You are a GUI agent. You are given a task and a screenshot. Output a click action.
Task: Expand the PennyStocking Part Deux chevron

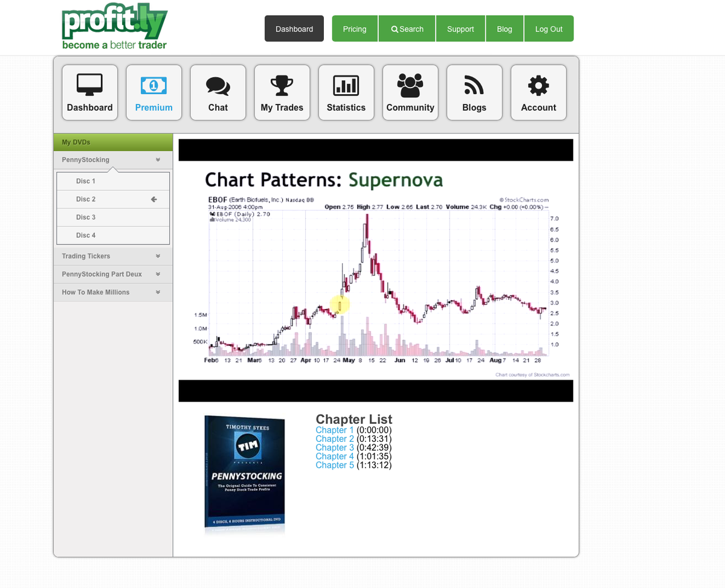click(158, 274)
